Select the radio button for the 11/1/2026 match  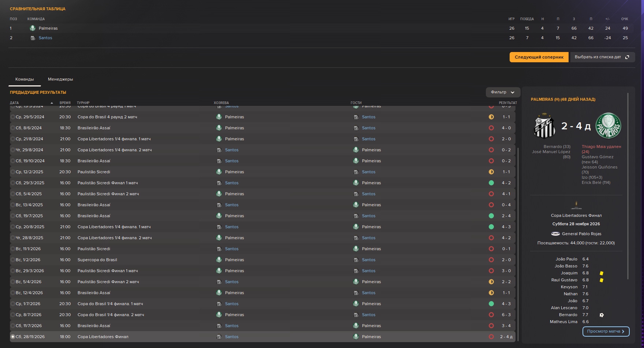tap(13, 249)
